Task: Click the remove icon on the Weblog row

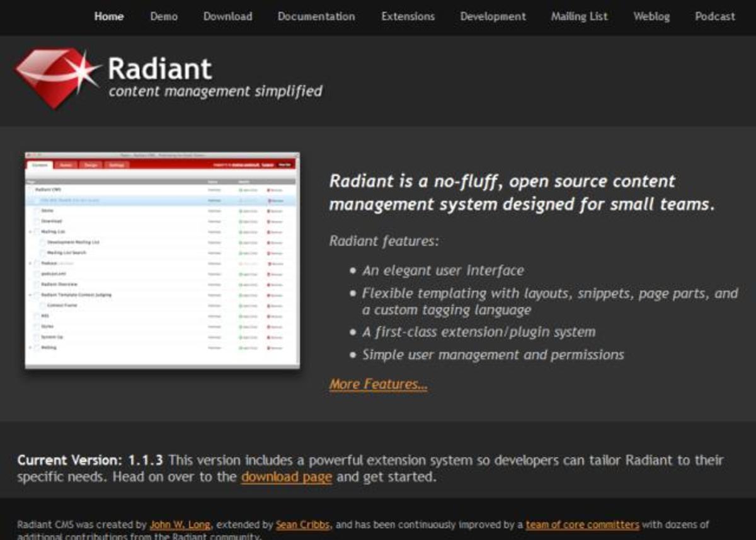Action: 272,348
